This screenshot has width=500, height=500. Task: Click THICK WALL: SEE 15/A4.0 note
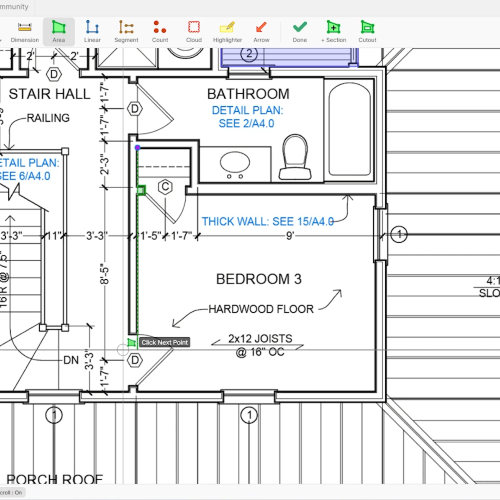tap(268, 221)
